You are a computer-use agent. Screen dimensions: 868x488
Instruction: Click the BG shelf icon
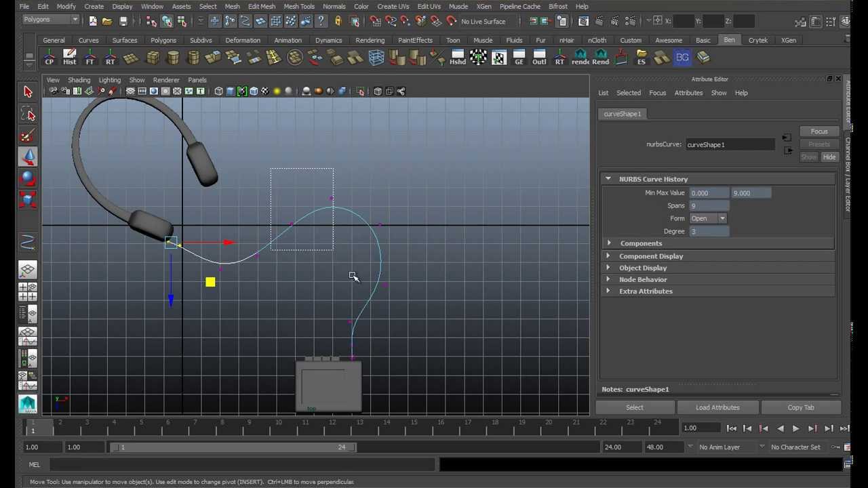point(682,58)
